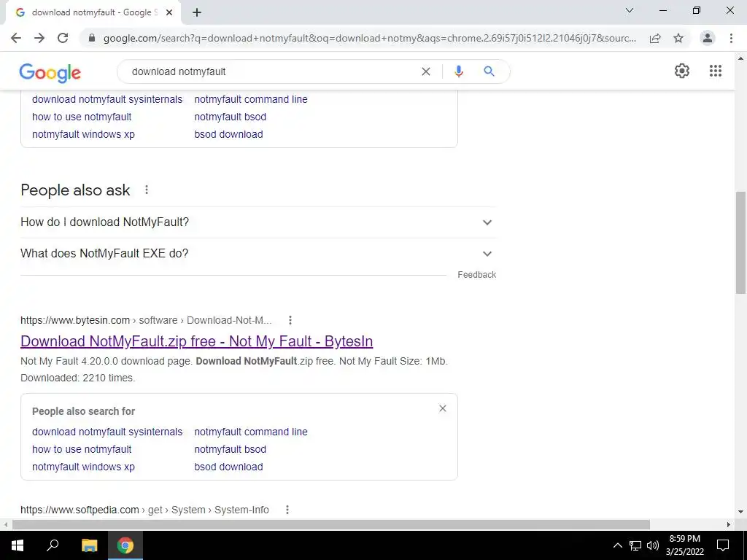This screenshot has width=747, height=560.
Task: Open the volume tray icon
Action: tap(653, 545)
